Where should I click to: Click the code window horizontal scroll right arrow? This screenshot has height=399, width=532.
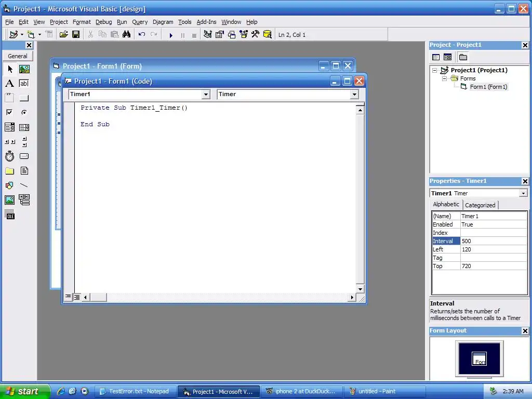352,297
